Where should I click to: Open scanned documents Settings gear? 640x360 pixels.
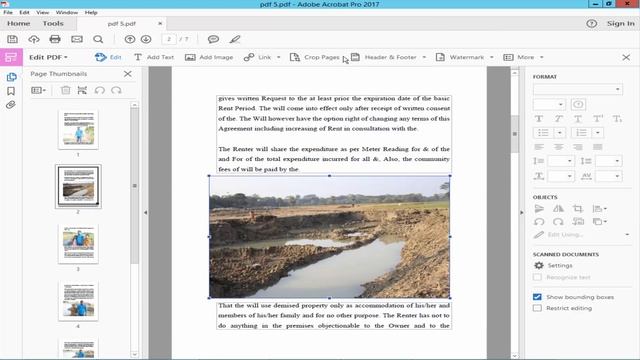click(539, 265)
